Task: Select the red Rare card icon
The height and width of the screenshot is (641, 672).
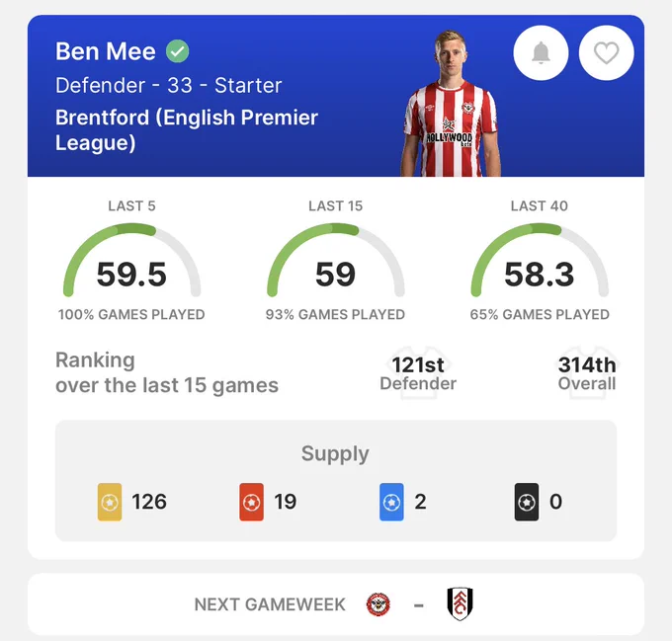Action: [252, 502]
